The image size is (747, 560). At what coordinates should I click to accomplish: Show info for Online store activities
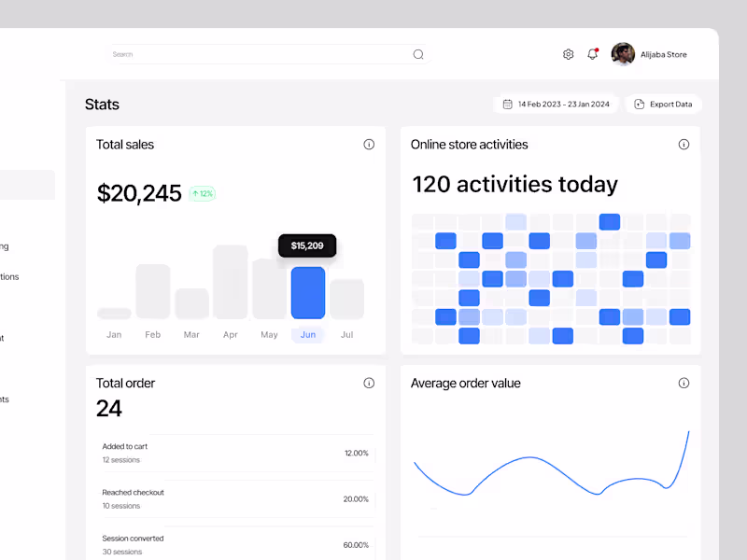[684, 145]
